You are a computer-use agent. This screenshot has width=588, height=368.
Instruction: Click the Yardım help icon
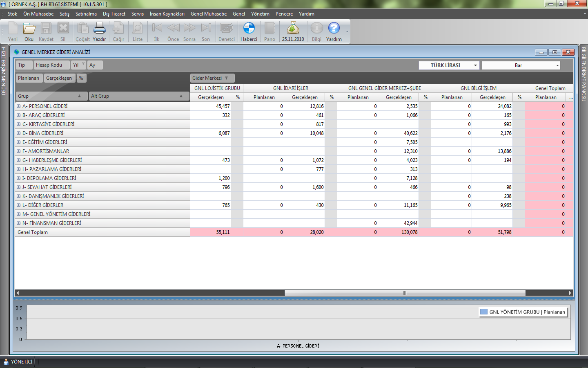coord(334,29)
